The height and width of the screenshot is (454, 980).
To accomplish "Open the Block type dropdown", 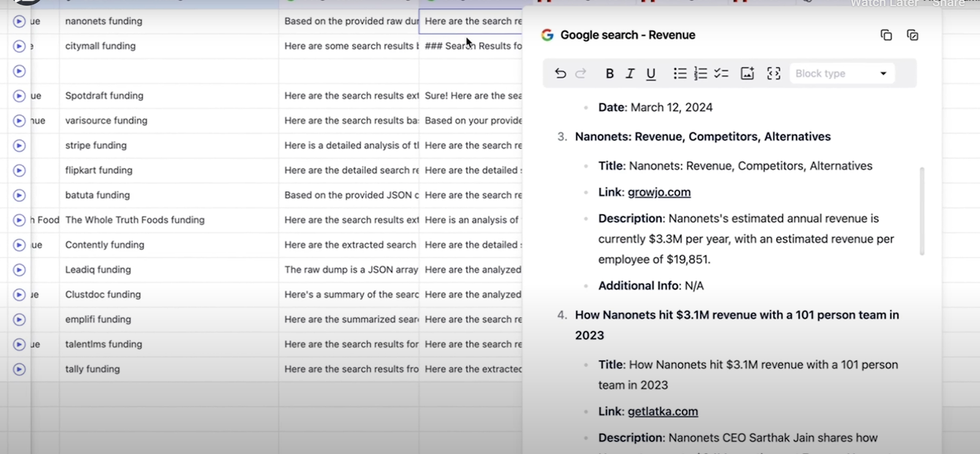I will [x=842, y=74].
